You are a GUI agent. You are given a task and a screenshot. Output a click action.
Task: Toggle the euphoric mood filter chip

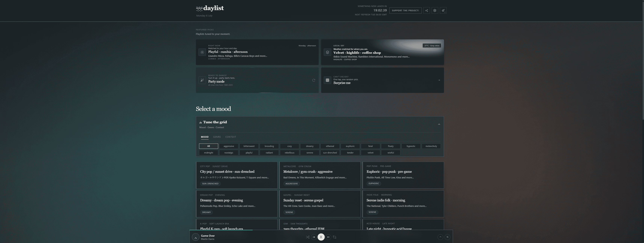350,146
